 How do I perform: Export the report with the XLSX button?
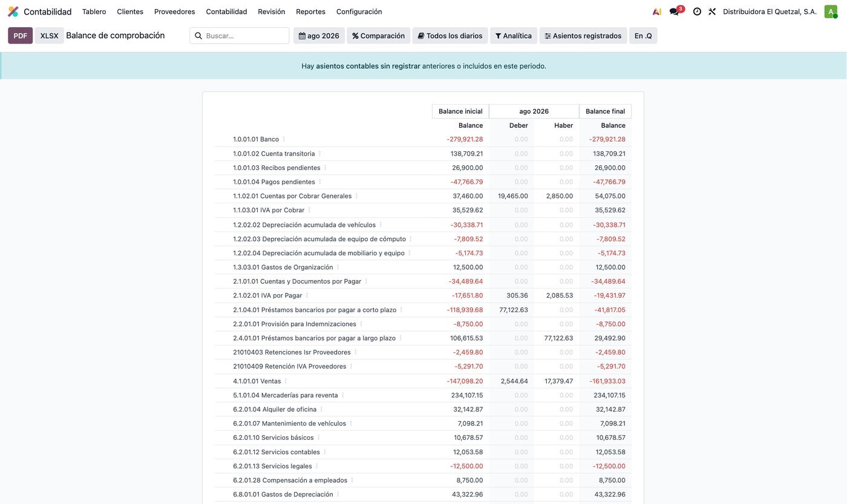(49, 36)
